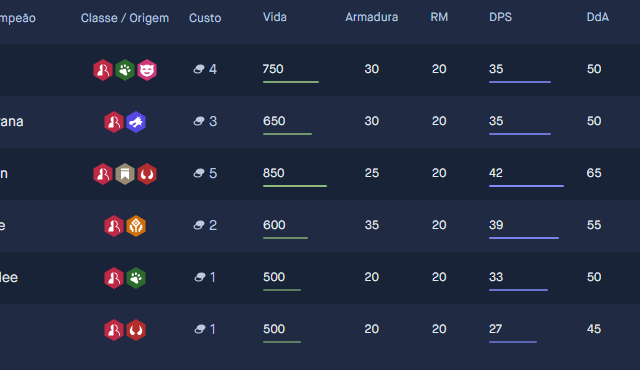The width and height of the screenshot is (640, 370).
Task: Sort champions by DPS header
Action: 500,17
